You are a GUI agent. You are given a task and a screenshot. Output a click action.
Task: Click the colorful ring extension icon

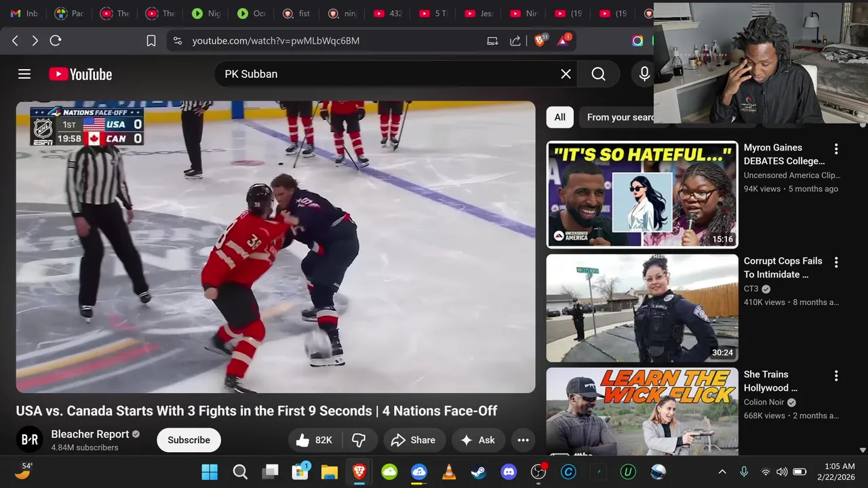[637, 41]
